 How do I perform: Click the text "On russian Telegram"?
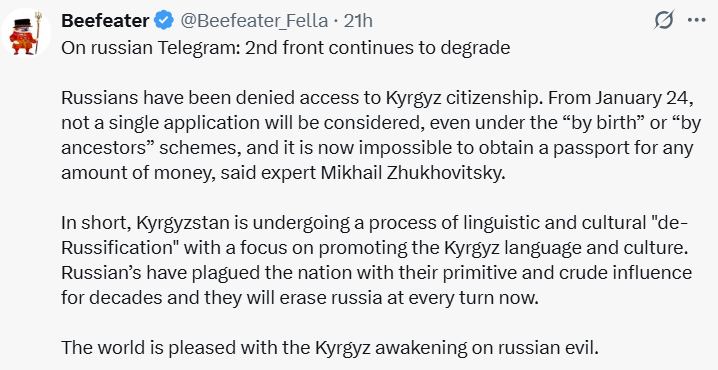[x=149, y=48]
